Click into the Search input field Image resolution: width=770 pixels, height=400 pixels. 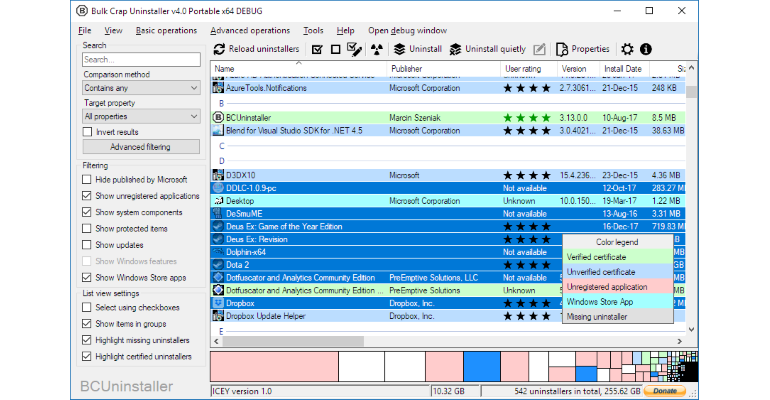[141, 59]
